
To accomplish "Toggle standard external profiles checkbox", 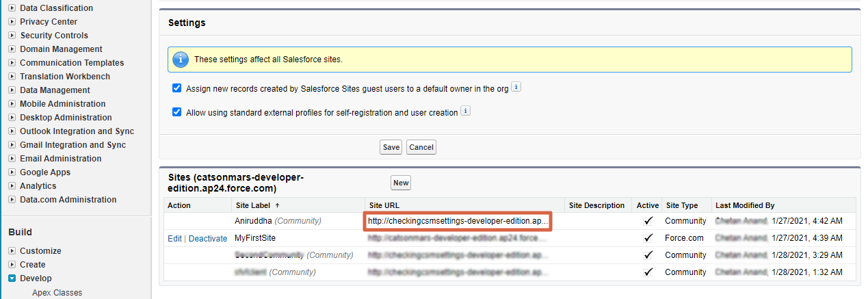I will click(x=177, y=112).
